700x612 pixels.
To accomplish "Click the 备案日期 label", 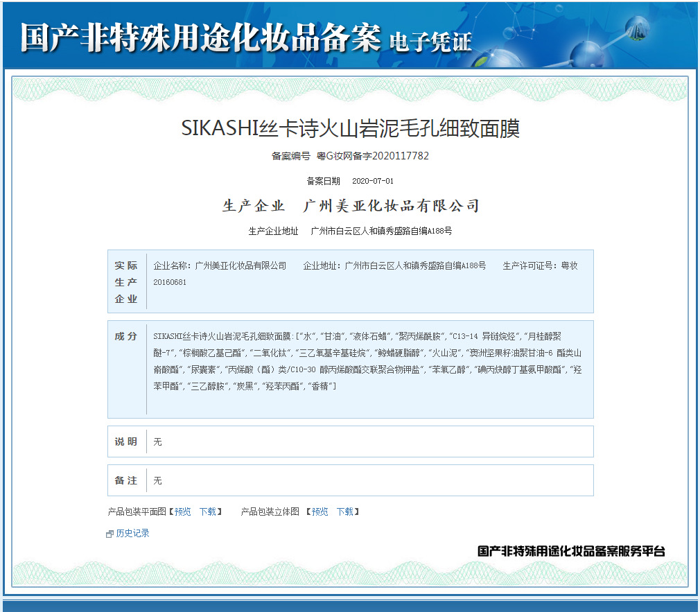I will (x=323, y=181).
